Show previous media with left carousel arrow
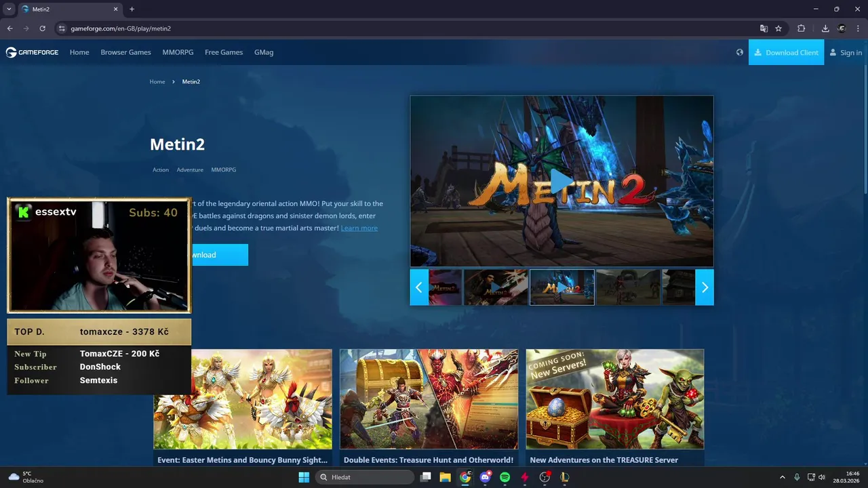Viewport: 868px width, 488px height. coord(418,287)
